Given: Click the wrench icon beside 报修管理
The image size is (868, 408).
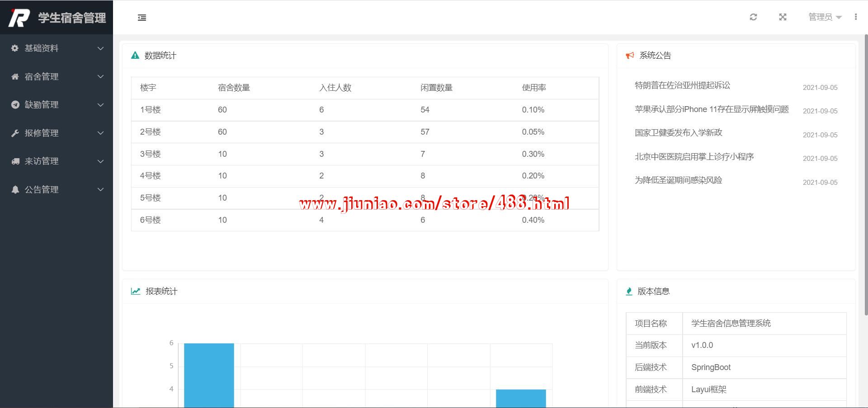Looking at the screenshot, I should coord(15,133).
